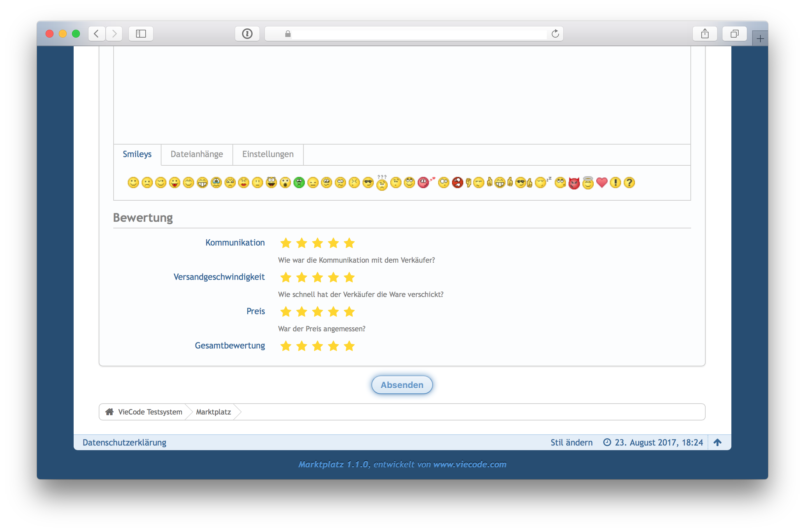Insert the first smiling face smiley

click(133, 183)
